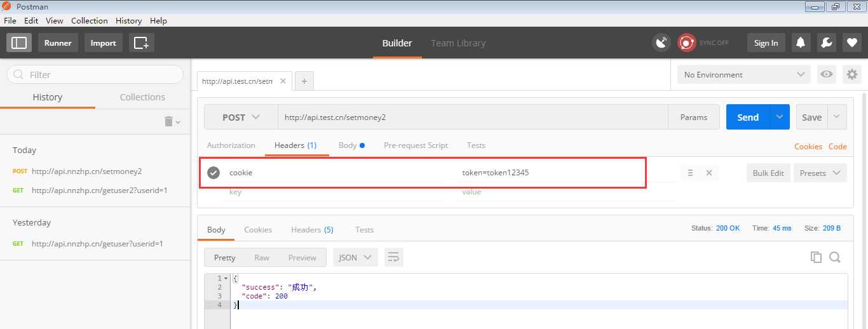The width and height of the screenshot is (868, 329).
Task: Open the Edit menu
Action: (x=31, y=20)
